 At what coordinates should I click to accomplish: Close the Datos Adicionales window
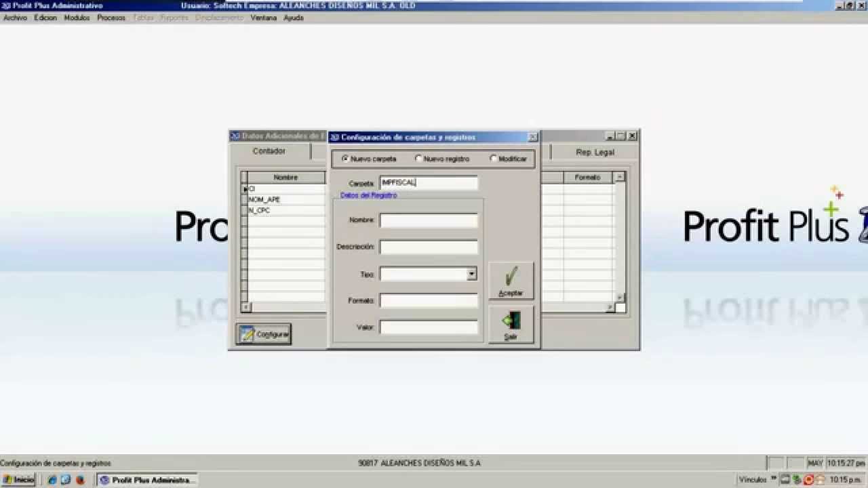pyautogui.click(x=632, y=136)
